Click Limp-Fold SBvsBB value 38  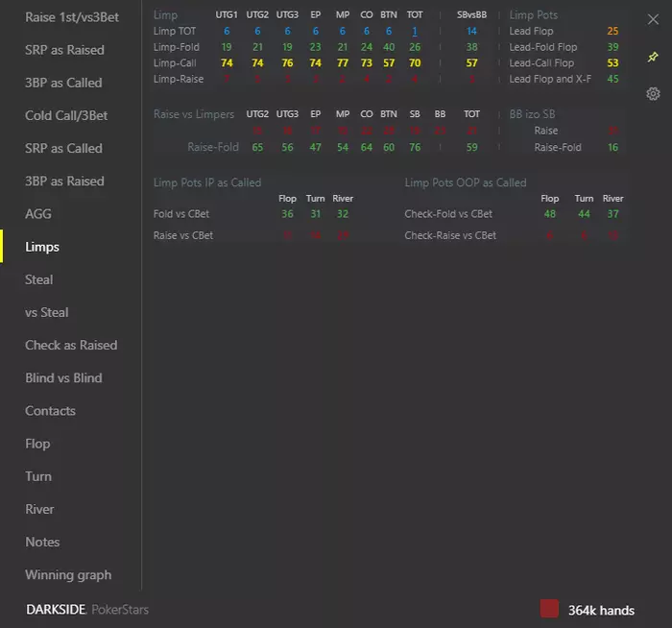click(471, 47)
